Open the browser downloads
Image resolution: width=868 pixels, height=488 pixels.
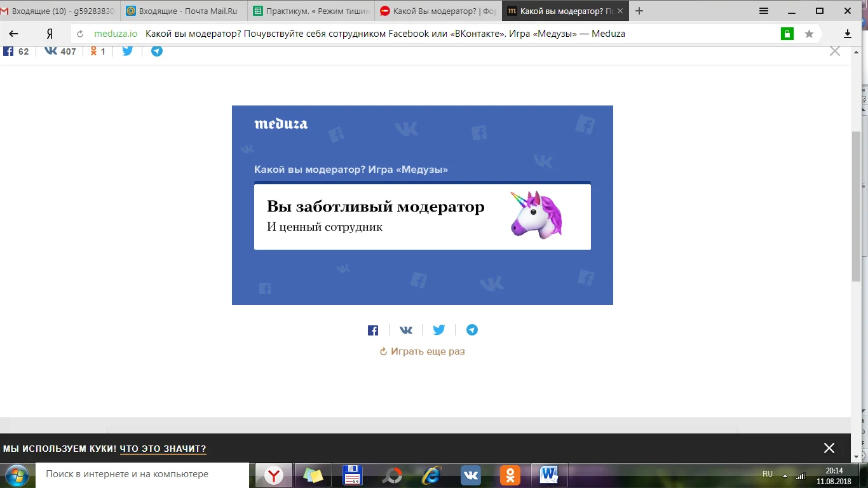pyautogui.click(x=848, y=34)
